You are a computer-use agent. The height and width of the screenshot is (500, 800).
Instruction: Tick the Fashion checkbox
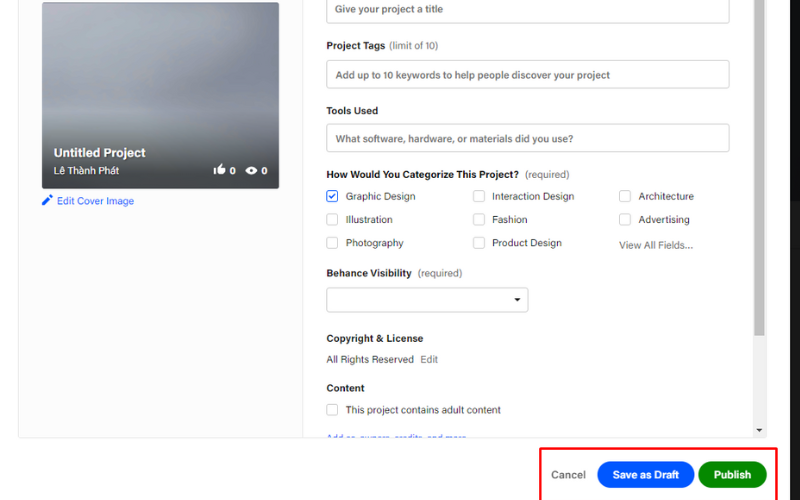(x=479, y=219)
